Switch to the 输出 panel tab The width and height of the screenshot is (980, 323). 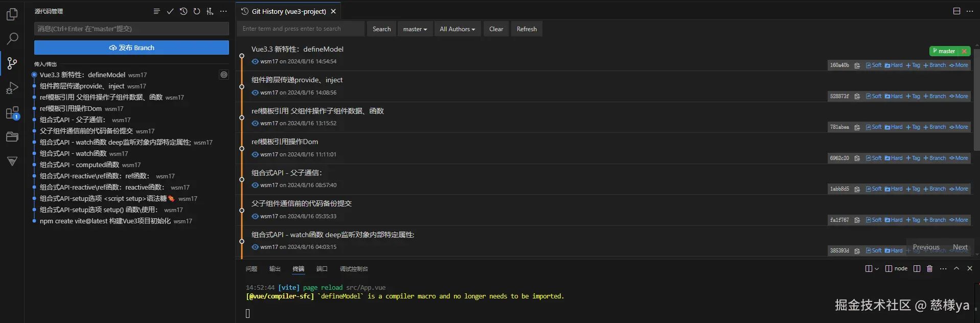(x=275, y=269)
